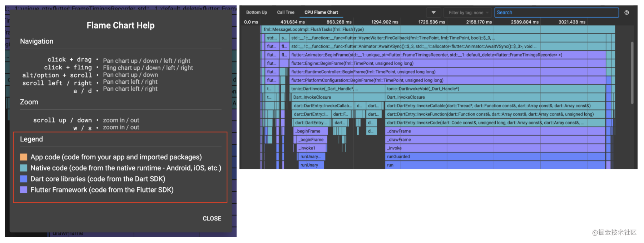Click the 'w / s' zoom shortcut text
The width and height of the screenshot is (644, 243).
(x=83, y=128)
